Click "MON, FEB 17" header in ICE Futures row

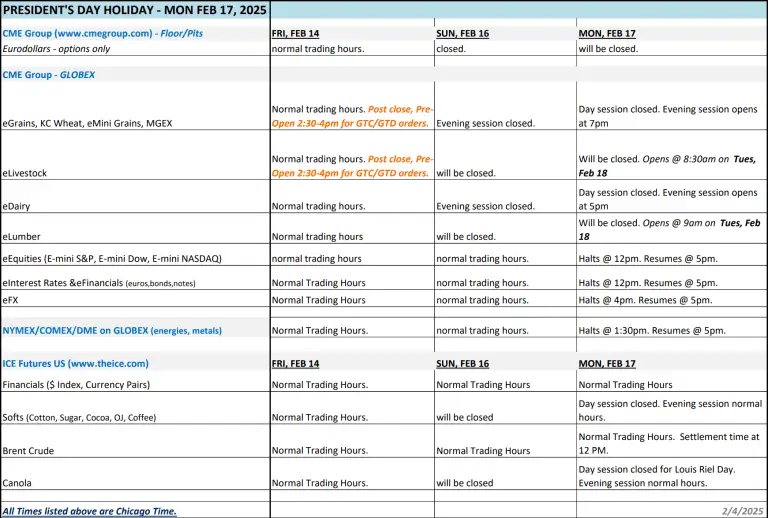607,364
